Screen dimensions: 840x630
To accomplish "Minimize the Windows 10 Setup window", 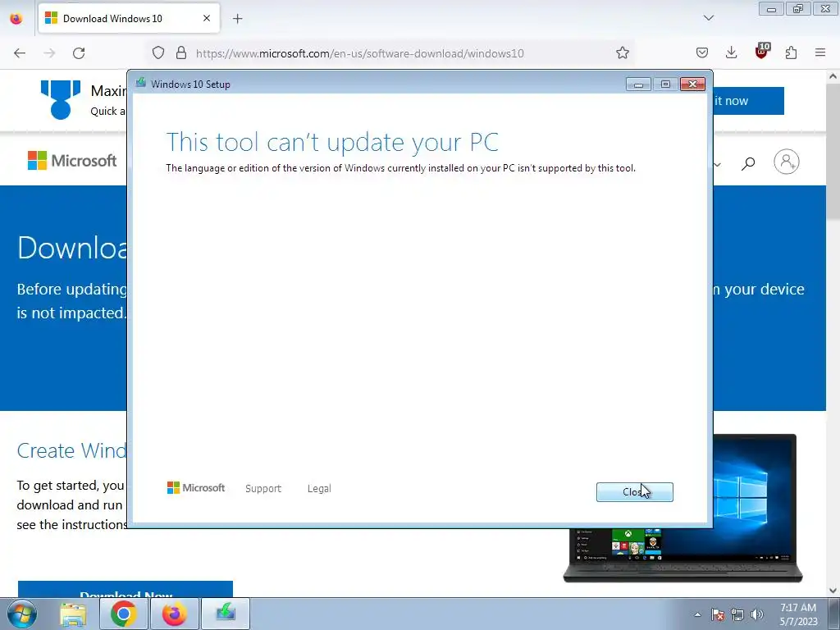I will (638, 84).
